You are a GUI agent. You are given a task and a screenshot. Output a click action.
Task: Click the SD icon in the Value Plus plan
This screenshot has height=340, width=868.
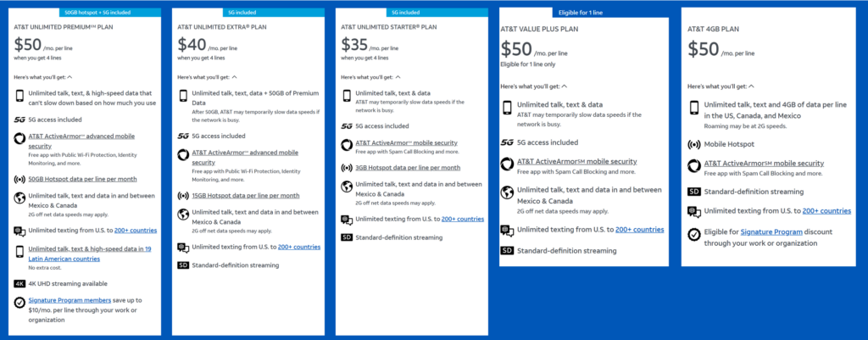pyautogui.click(x=507, y=251)
